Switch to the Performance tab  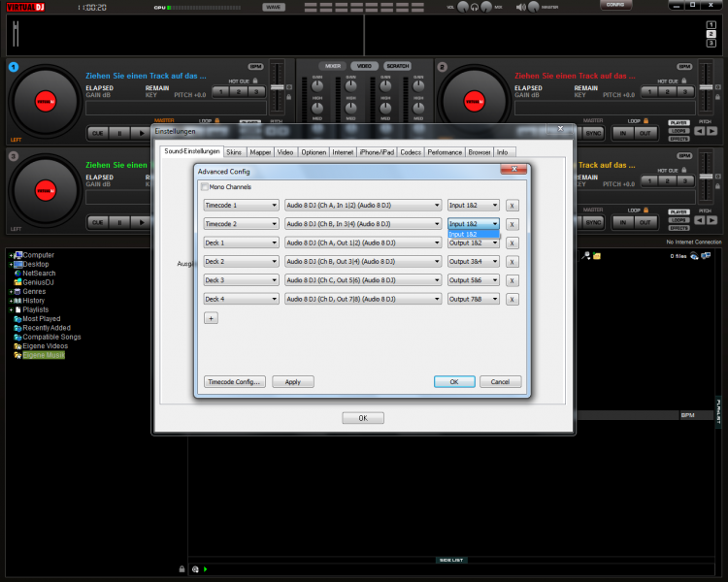[x=445, y=152]
